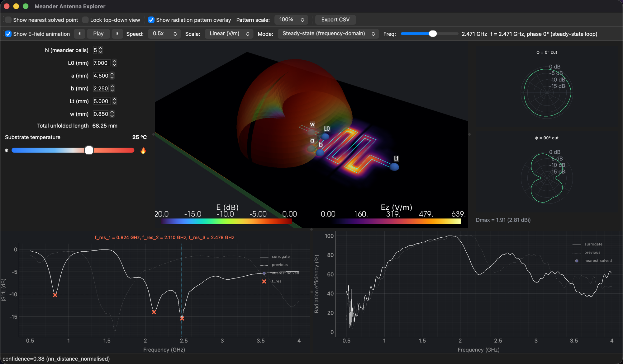The image size is (623, 364).
Task: Step forward one animation frame
Action: pyautogui.click(x=117, y=34)
